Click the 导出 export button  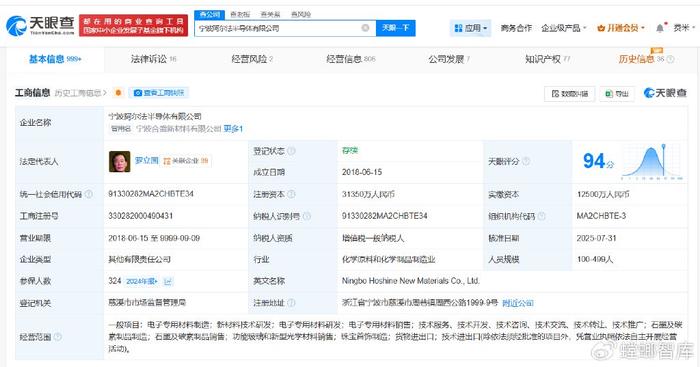617,94
